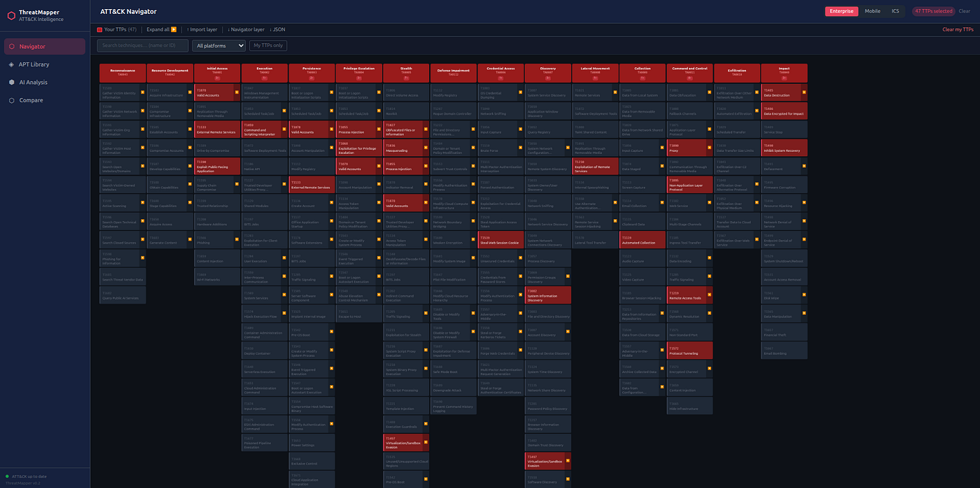Click orange icon on T1110 Brute Force
This screenshot has width=980, height=488.
pos(521,148)
